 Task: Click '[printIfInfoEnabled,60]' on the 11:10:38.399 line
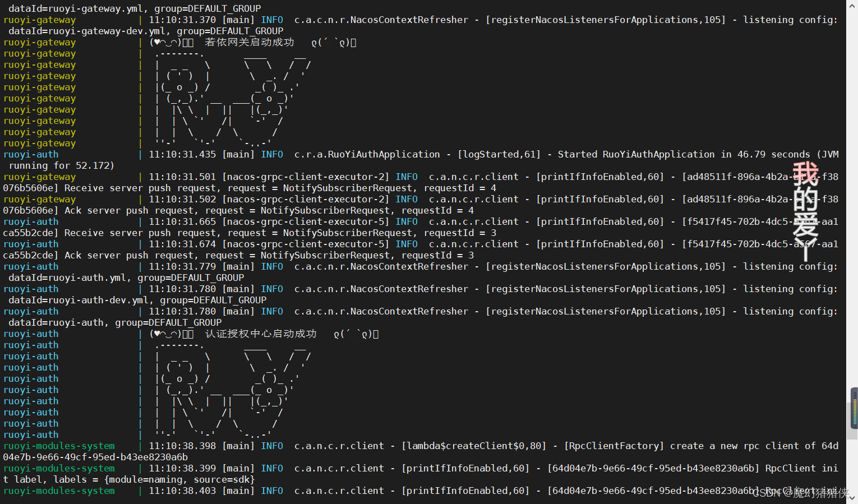pyautogui.click(x=465, y=468)
